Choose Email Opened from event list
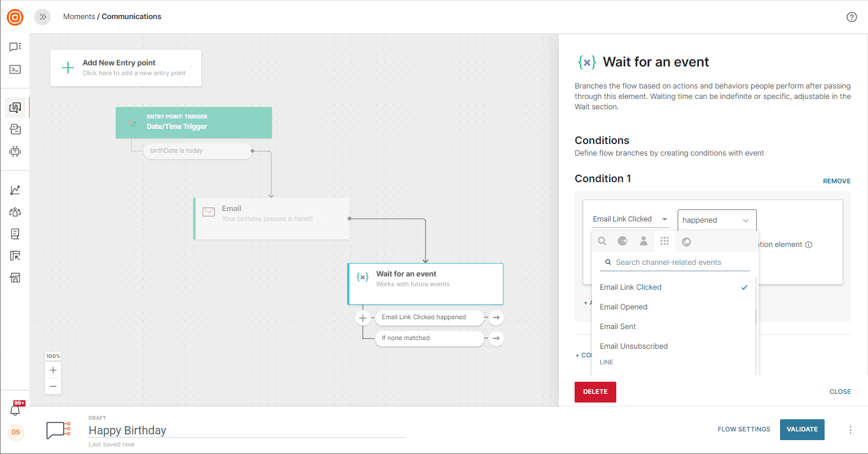 tap(623, 307)
